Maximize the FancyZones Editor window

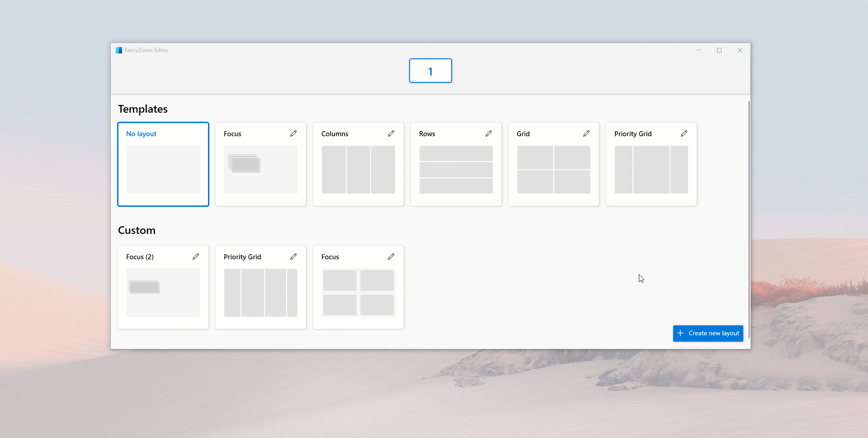tap(719, 50)
